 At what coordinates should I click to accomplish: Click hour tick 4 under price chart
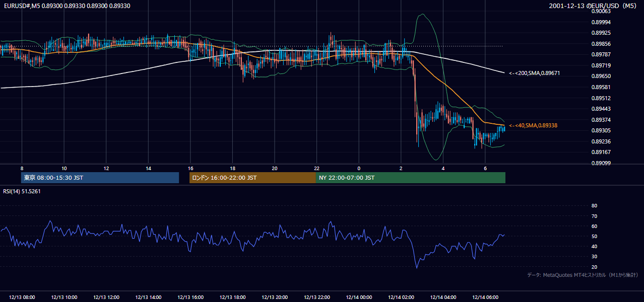[x=443, y=168]
